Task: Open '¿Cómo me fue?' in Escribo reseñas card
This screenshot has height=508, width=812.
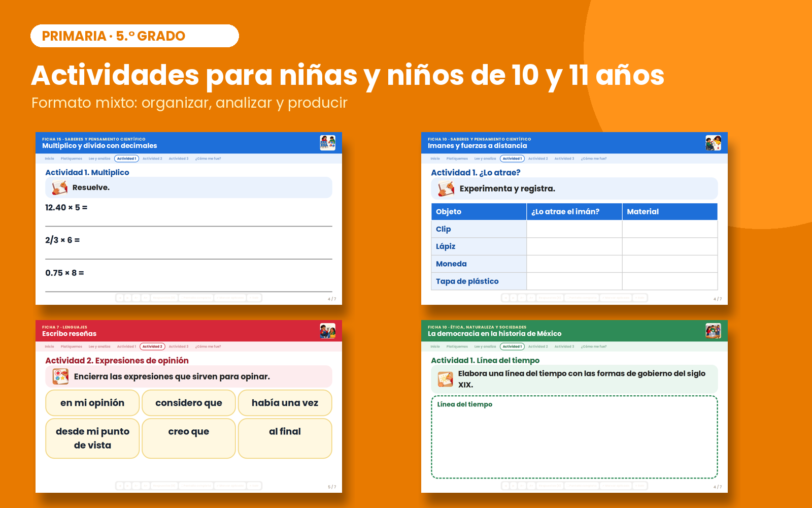Action: (208, 346)
